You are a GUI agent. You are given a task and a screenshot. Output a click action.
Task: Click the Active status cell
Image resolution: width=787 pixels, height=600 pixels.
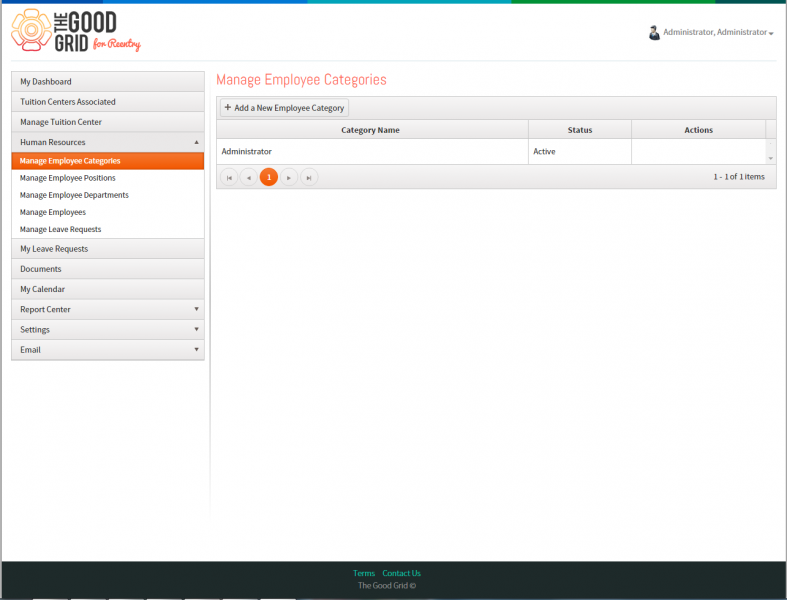tap(580, 152)
